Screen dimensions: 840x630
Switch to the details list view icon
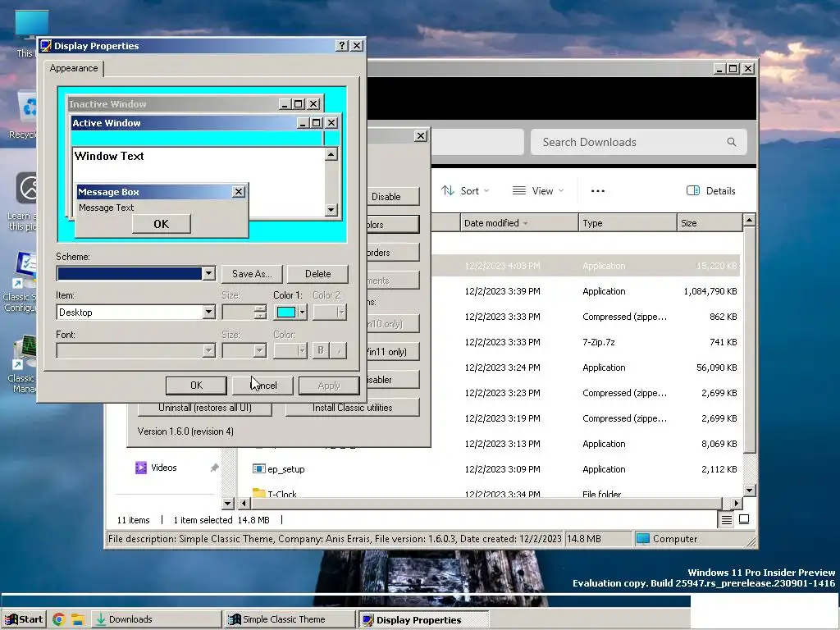pos(727,519)
